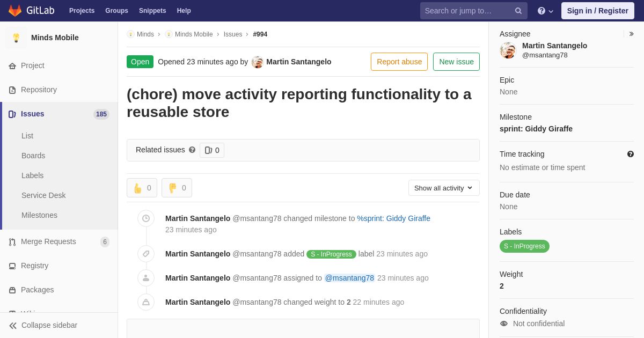Give a thumbs down reaction
The height and width of the screenshot is (338, 644).
(x=177, y=188)
